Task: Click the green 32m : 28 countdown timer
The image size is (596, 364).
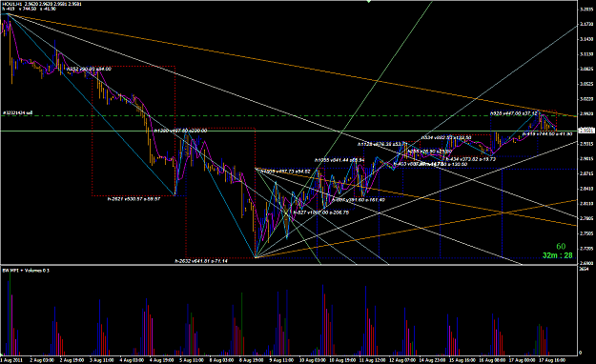Action: click(557, 255)
